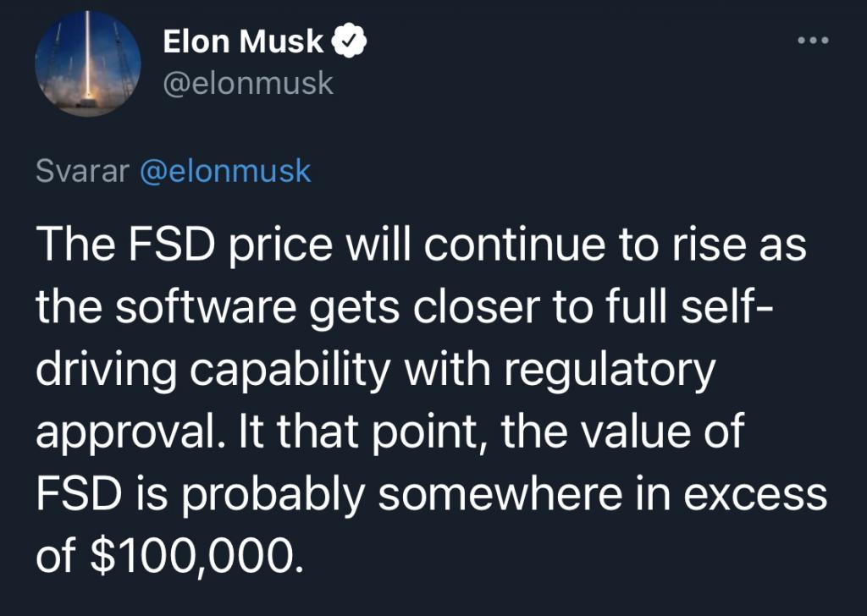Click the word capability in the tweet

coord(290,370)
